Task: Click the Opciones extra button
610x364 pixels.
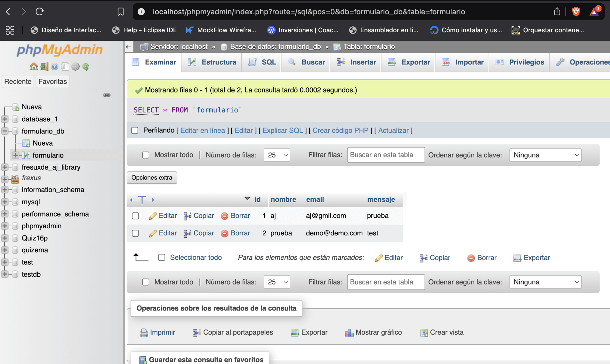Action: [x=152, y=178]
